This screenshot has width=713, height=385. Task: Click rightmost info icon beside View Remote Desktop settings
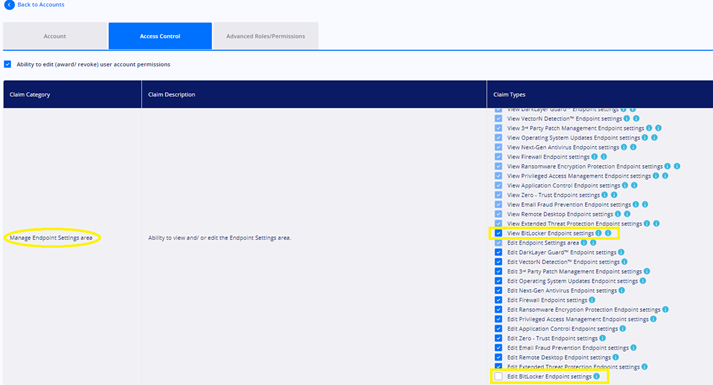pyautogui.click(x=627, y=214)
